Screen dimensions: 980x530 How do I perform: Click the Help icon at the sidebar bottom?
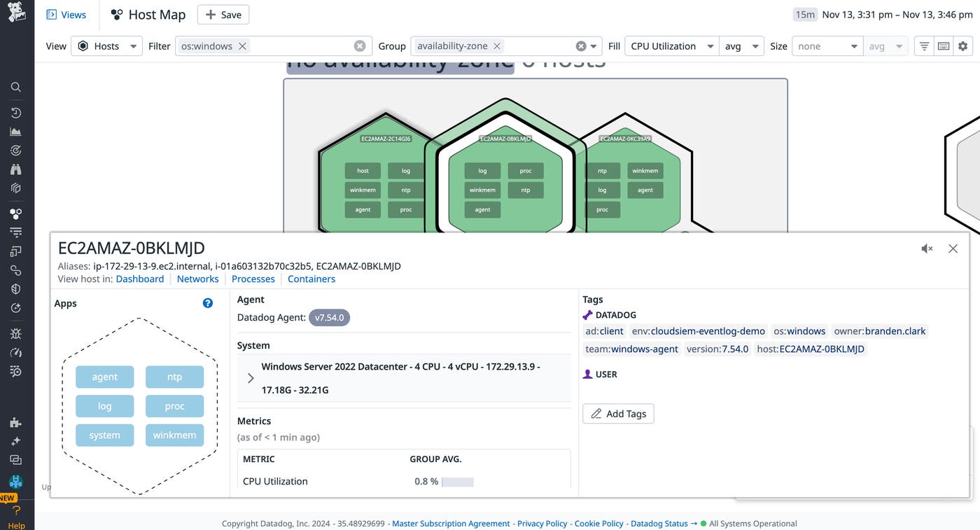(x=15, y=510)
